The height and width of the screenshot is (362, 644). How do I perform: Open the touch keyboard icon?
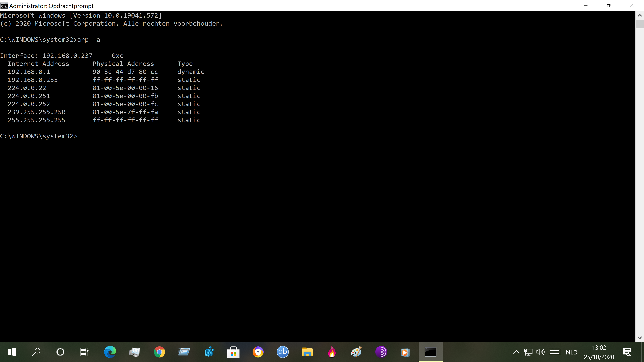(554, 352)
